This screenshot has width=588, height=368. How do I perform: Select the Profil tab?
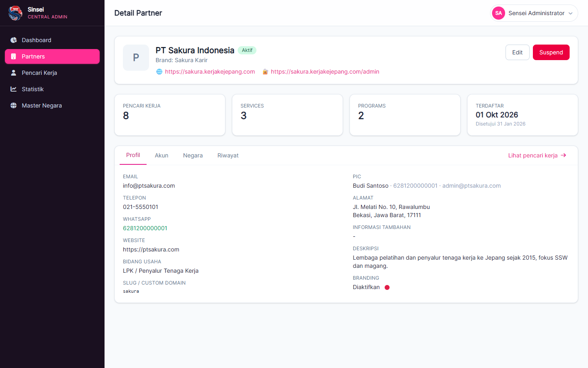[x=133, y=155]
